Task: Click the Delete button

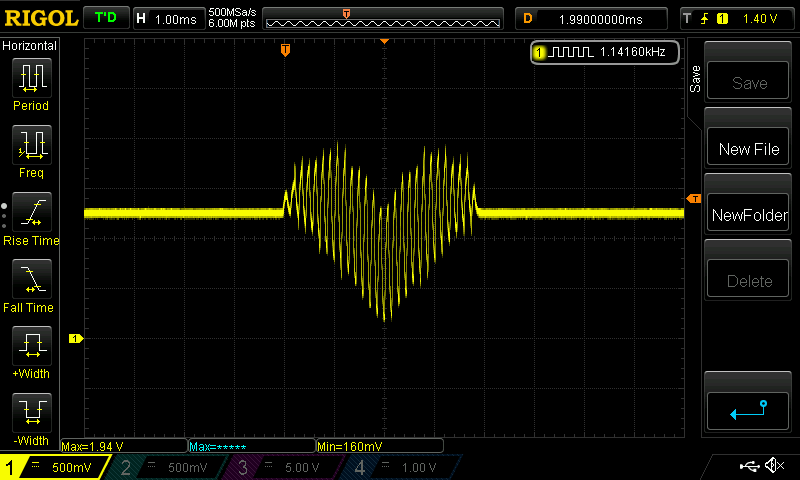Action: [x=748, y=279]
